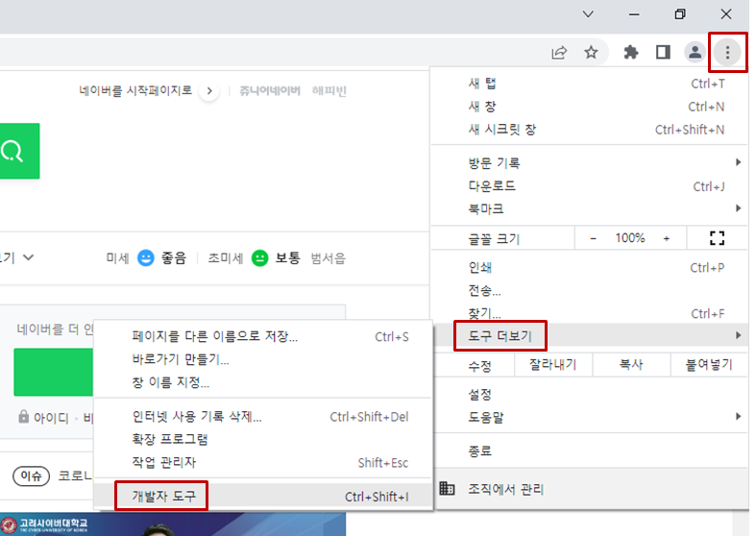Viewport: 756px width, 536px height.
Task: Click the tab search chevron in title bar
Action: click(588, 14)
